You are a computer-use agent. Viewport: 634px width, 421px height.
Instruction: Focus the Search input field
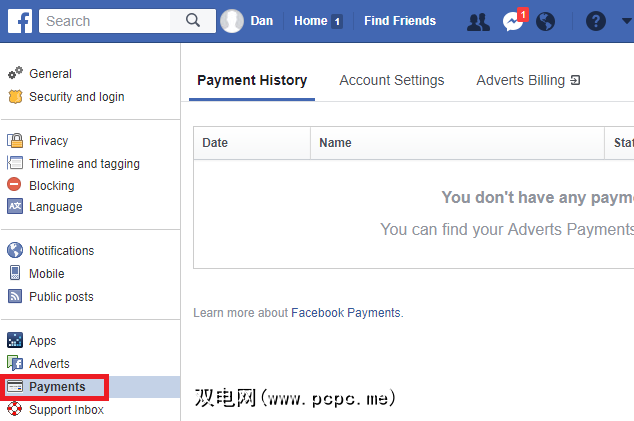104,21
